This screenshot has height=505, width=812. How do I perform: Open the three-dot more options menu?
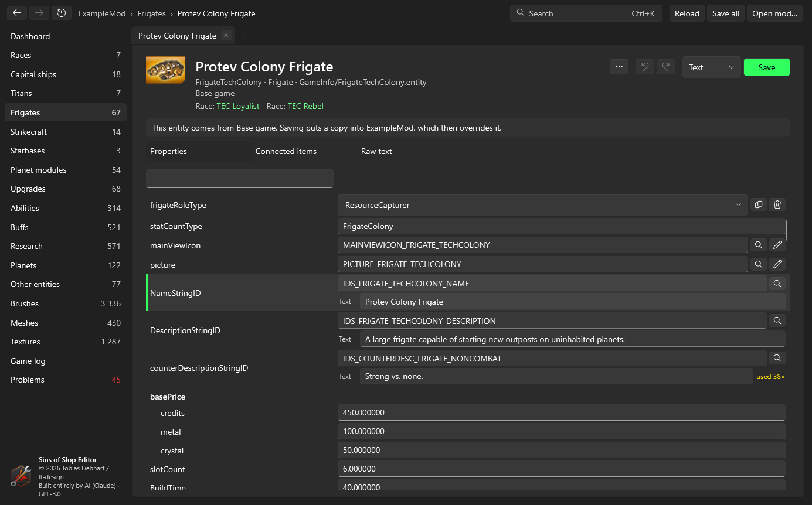(619, 67)
